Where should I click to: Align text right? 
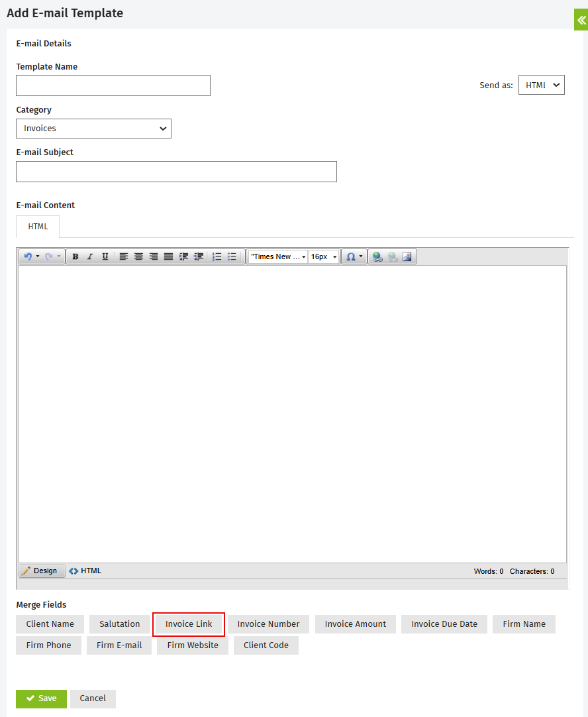(x=154, y=256)
